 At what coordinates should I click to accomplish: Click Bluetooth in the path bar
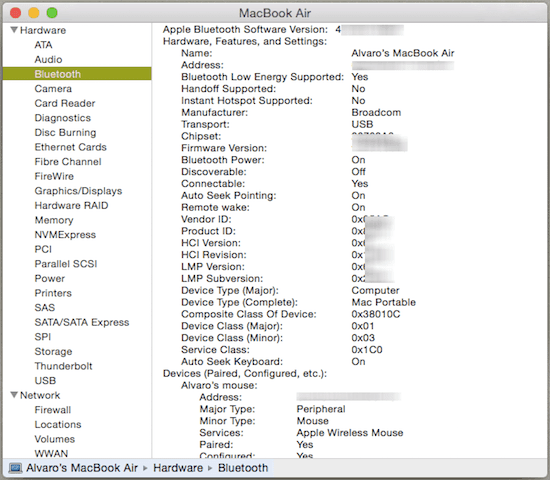(x=243, y=468)
